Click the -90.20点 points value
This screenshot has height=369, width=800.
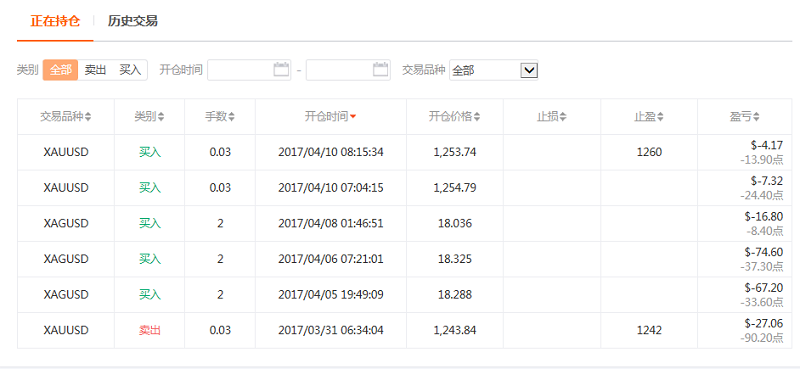pyautogui.click(x=762, y=338)
